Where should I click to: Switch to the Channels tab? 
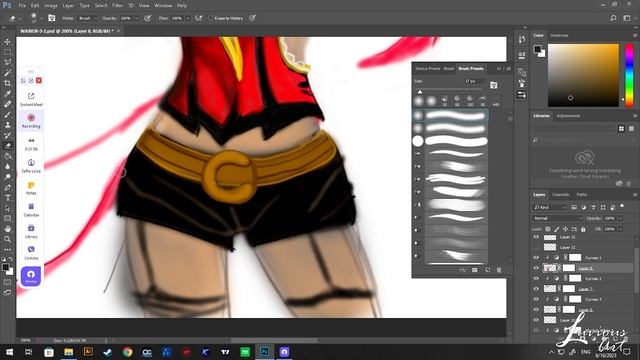pyautogui.click(x=560, y=195)
